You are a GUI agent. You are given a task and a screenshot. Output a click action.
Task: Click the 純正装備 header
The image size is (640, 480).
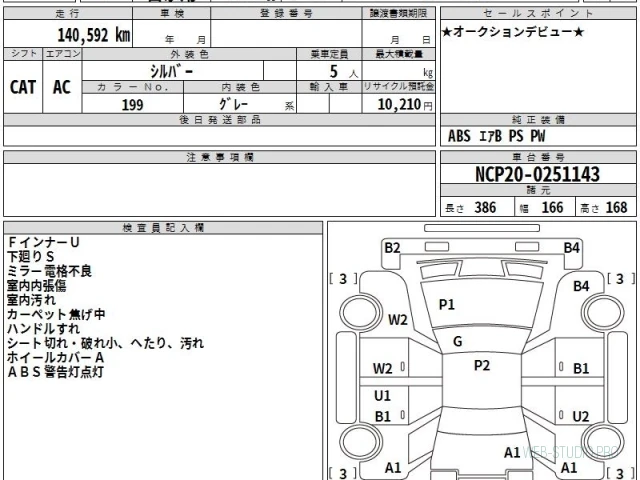(538, 120)
